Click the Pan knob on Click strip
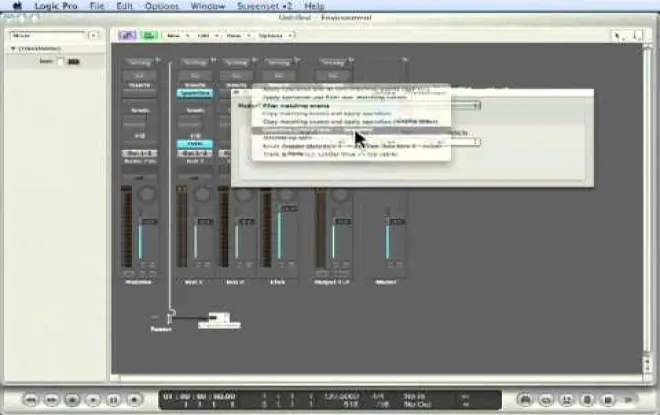 (286, 194)
